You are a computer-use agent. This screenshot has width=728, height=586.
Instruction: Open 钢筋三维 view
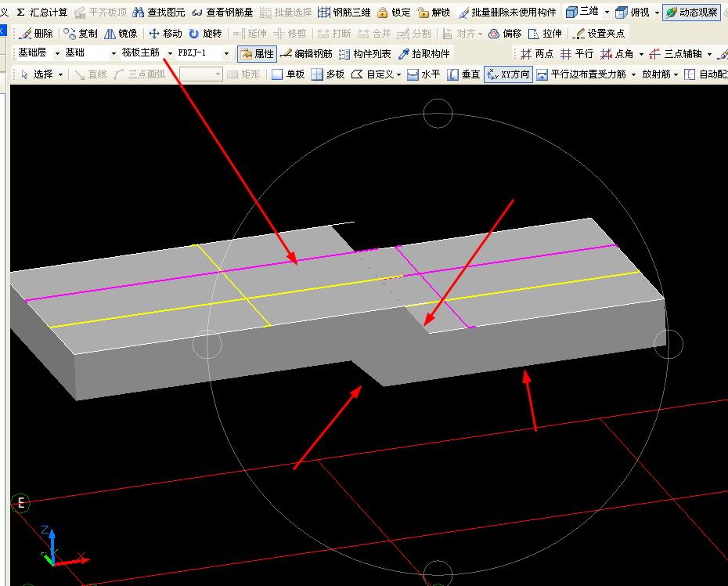pyautogui.click(x=344, y=13)
